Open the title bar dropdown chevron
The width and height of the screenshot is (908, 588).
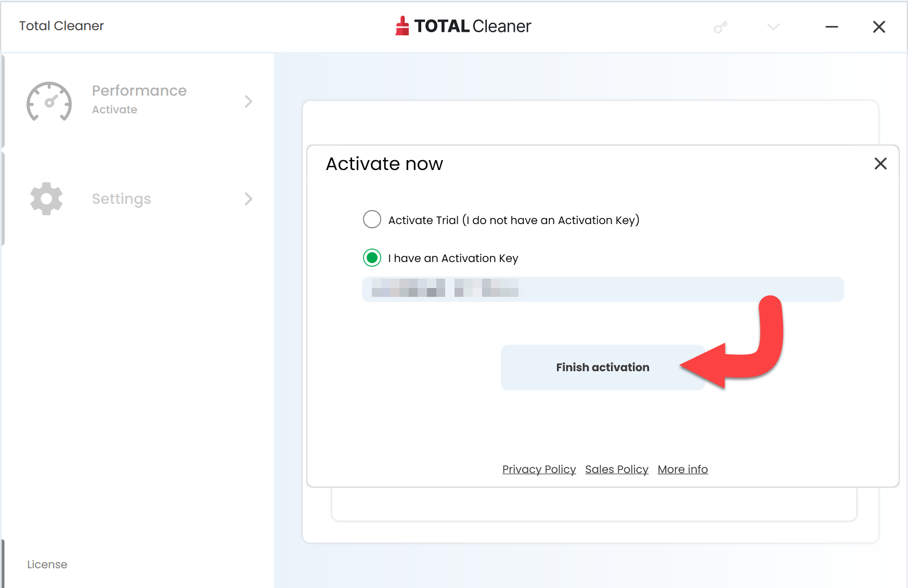pyautogui.click(x=773, y=27)
